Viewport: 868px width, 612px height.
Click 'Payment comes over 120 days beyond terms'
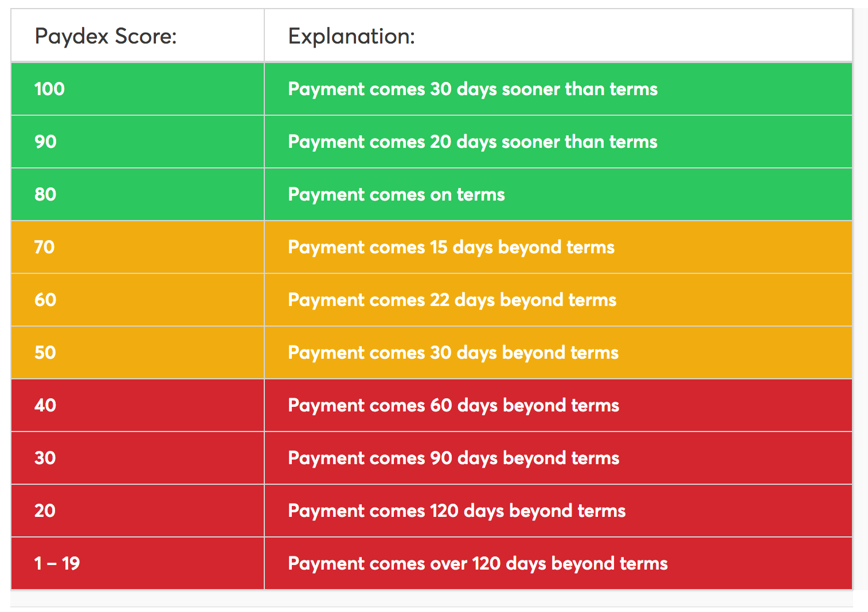pyautogui.click(x=478, y=564)
